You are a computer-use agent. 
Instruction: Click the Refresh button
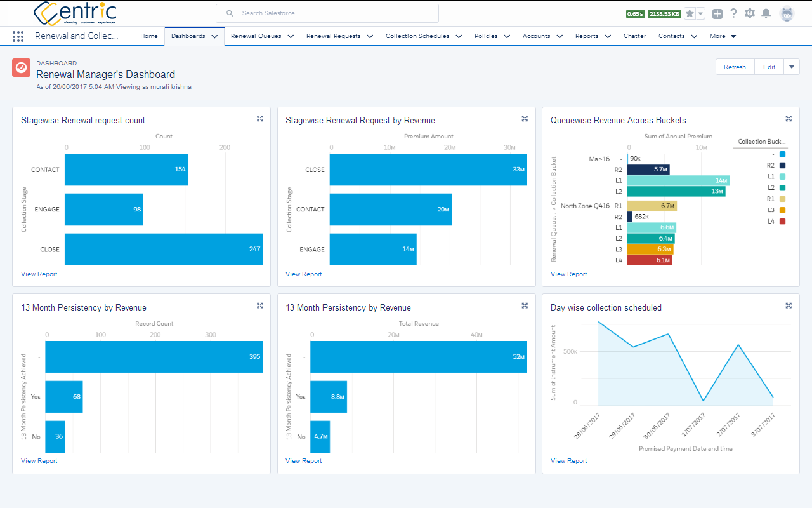tap(735, 67)
